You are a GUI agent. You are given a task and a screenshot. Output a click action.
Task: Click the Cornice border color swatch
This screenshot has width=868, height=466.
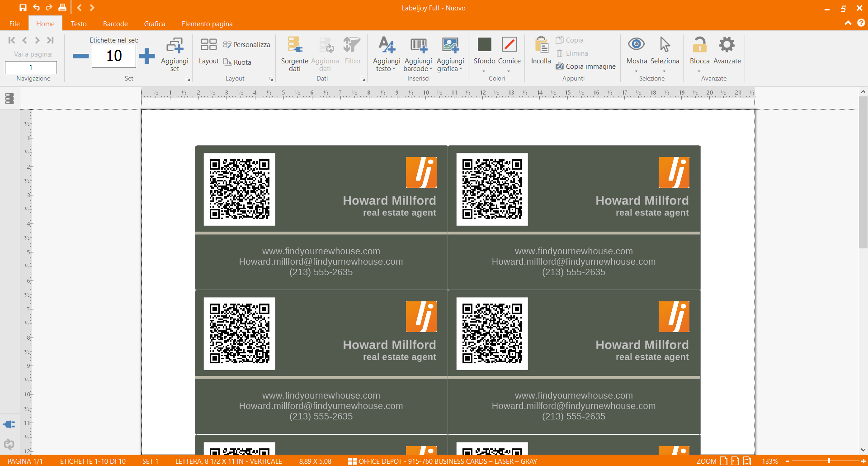[x=509, y=44]
